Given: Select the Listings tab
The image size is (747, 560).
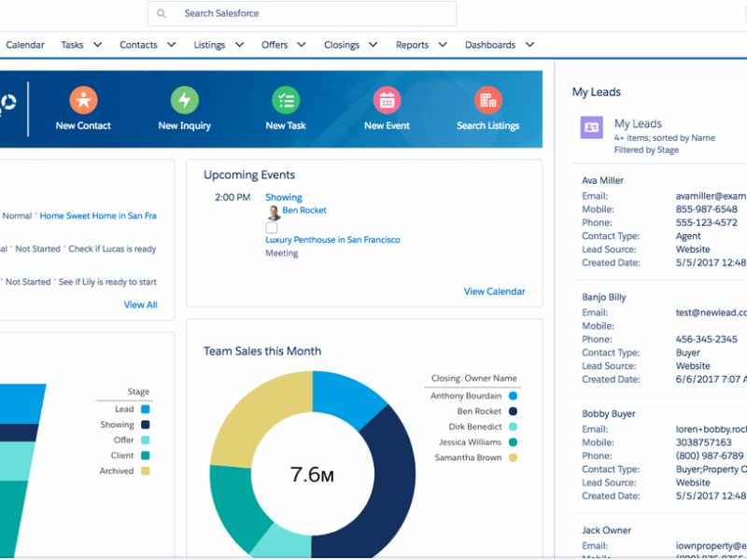Looking at the screenshot, I should (209, 45).
